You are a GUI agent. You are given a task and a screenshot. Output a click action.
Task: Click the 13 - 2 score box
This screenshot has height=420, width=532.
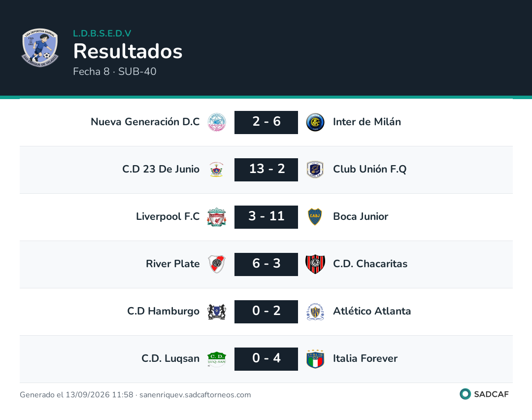(266, 170)
